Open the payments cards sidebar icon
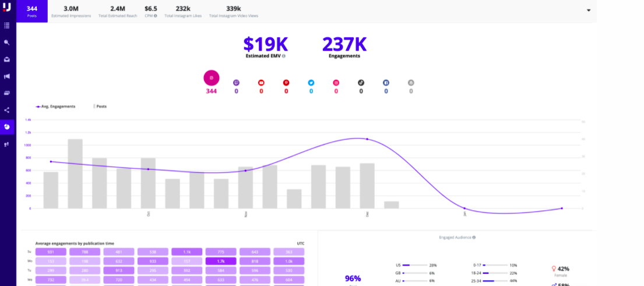This screenshot has height=286, width=644. pos(6,93)
